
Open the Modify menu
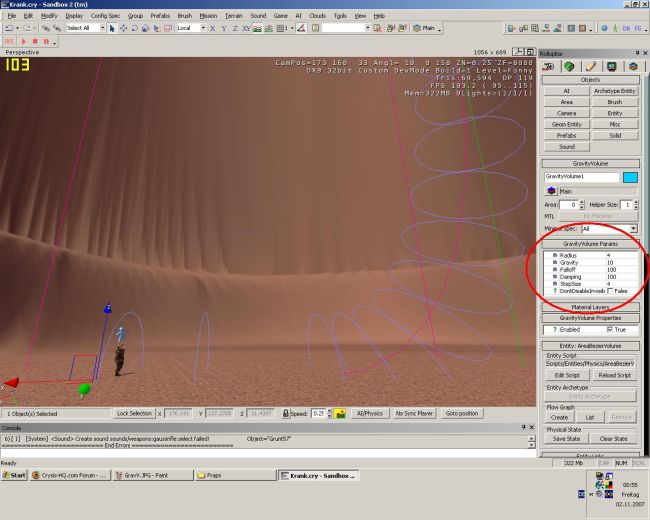[49, 16]
